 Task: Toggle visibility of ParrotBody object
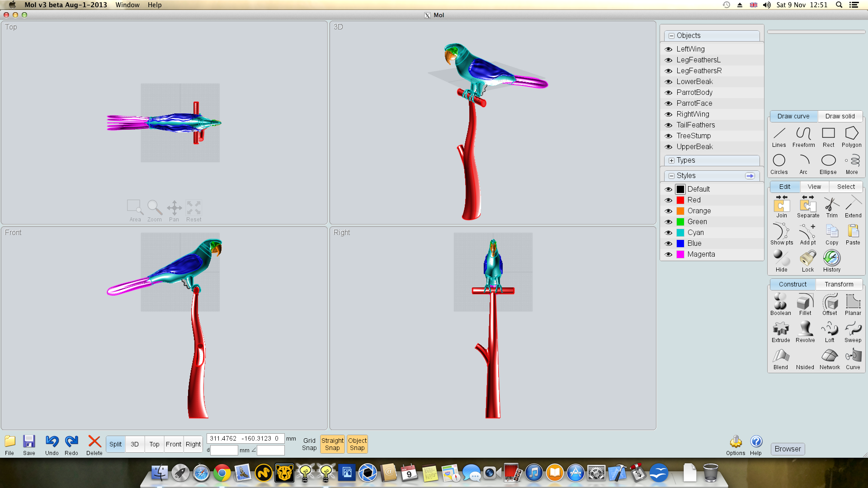click(x=669, y=93)
